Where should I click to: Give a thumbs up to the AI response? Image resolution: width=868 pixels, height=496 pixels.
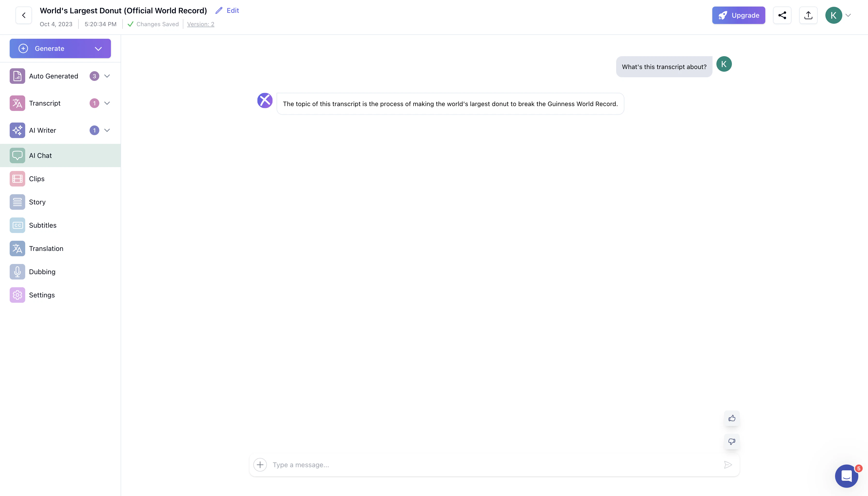tap(731, 418)
